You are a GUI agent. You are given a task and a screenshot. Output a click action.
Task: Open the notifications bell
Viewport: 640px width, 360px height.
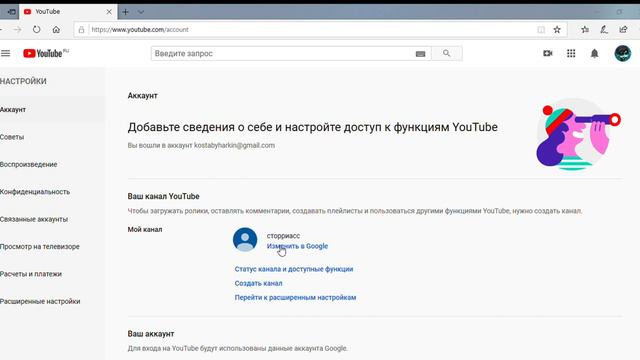pyautogui.click(x=594, y=53)
